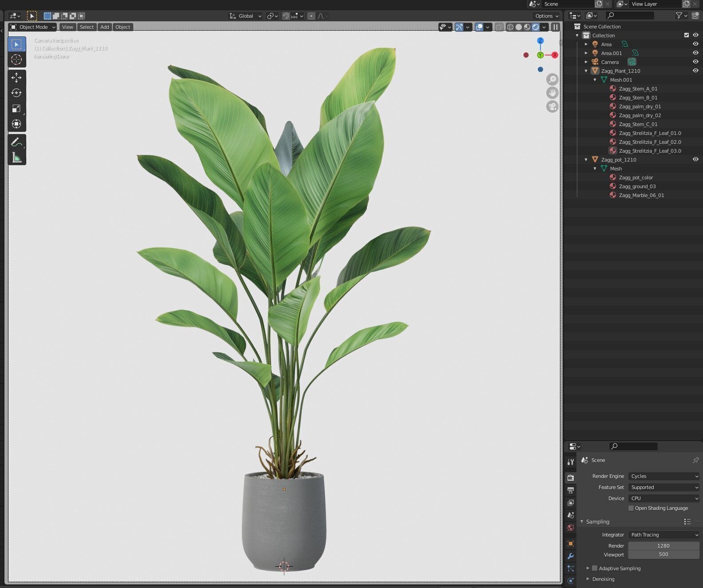
Task: Open the View menu
Action: (x=68, y=27)
